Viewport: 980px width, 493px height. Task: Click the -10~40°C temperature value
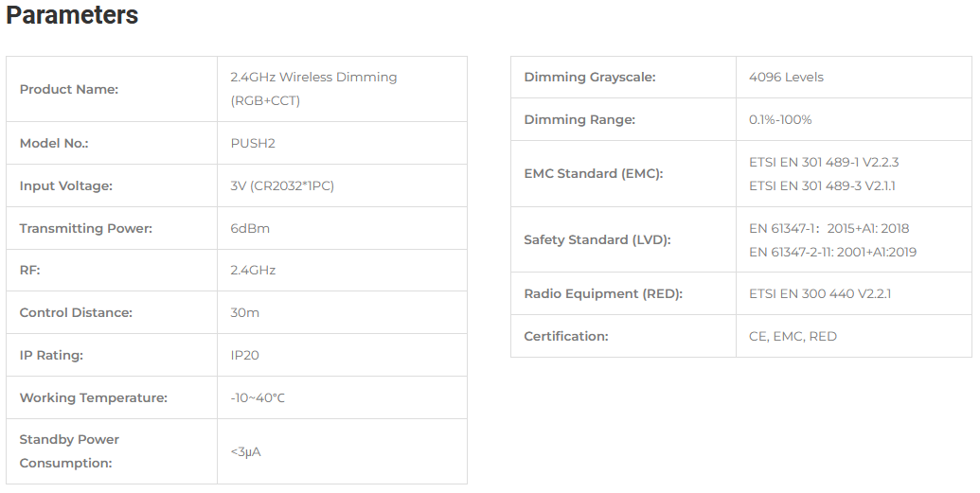coord(258,397)
